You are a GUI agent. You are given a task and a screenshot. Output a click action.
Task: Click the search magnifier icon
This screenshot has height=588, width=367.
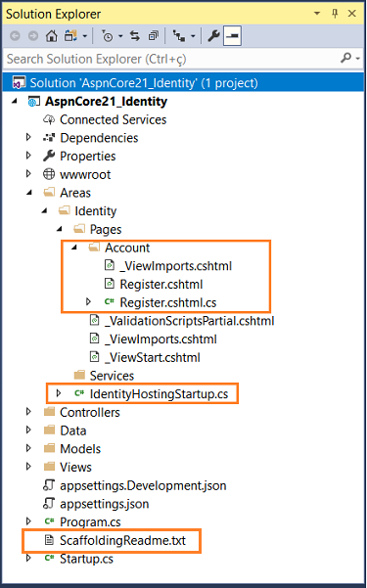[x=344, y=58]
